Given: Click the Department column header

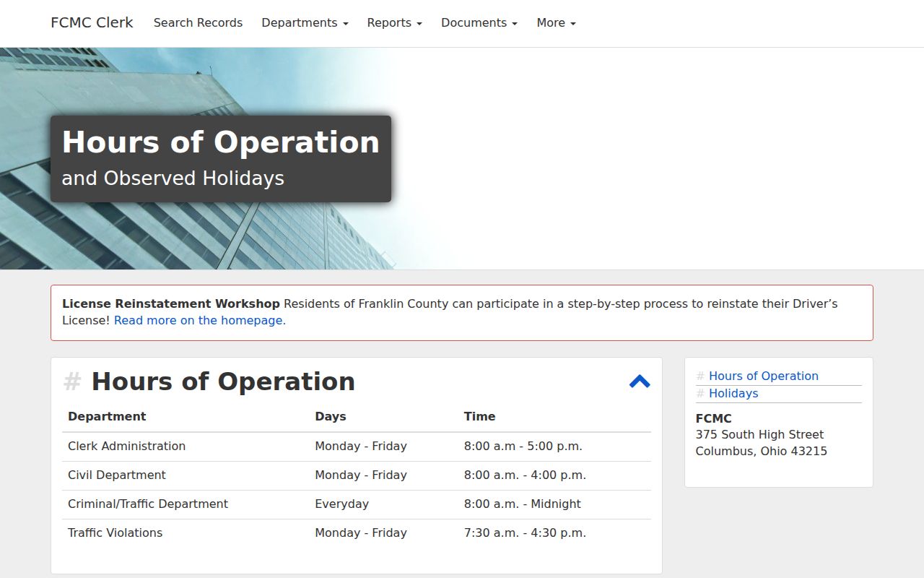Looking at the screenshot, I should tap(107, 416).
